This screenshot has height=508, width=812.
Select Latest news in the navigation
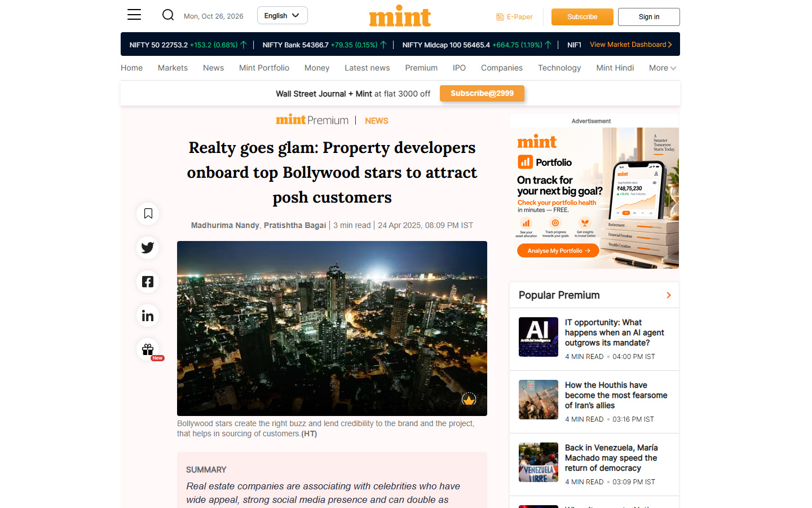[x=367, y=68]
